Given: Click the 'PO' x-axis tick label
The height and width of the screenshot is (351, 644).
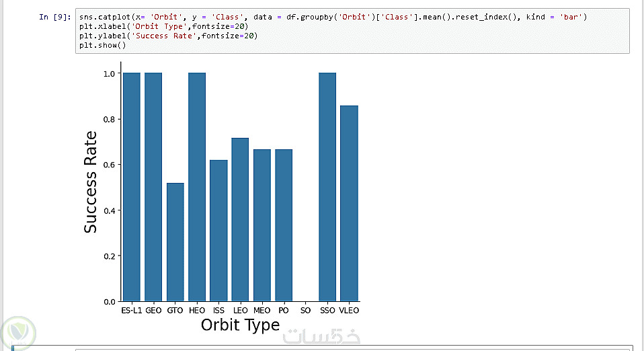Looking at the screenshot, I should (284, 310).
